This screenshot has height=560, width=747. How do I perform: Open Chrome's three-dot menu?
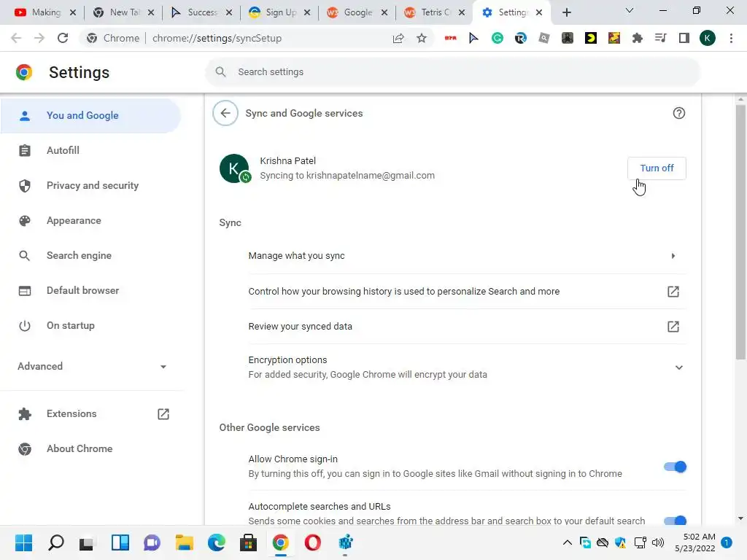coord(731,38)
